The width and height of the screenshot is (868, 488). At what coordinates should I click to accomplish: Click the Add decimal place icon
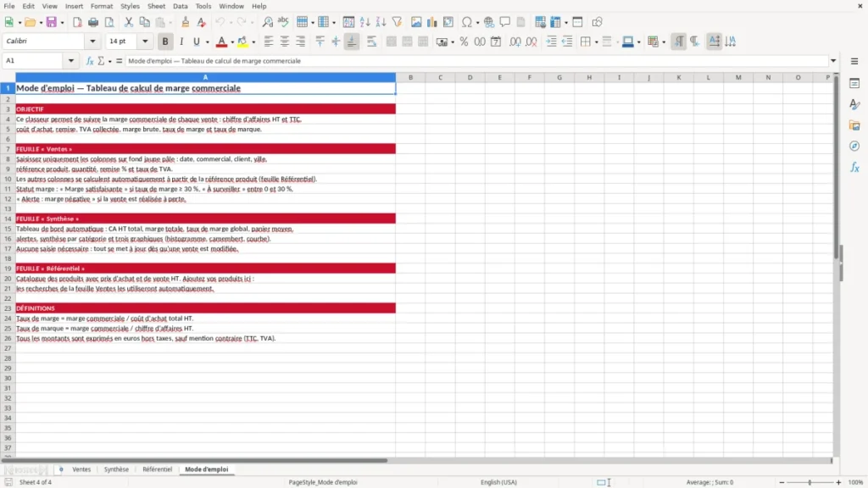[515, 42]
